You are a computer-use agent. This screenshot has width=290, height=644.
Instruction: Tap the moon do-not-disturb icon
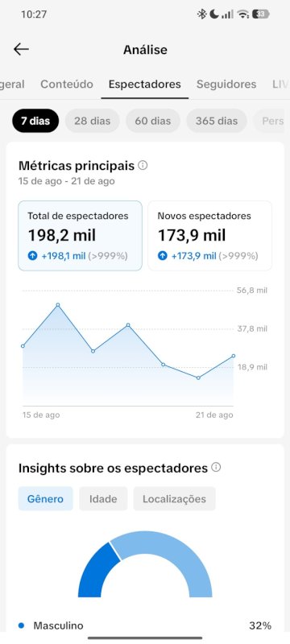tap(214, 14)
